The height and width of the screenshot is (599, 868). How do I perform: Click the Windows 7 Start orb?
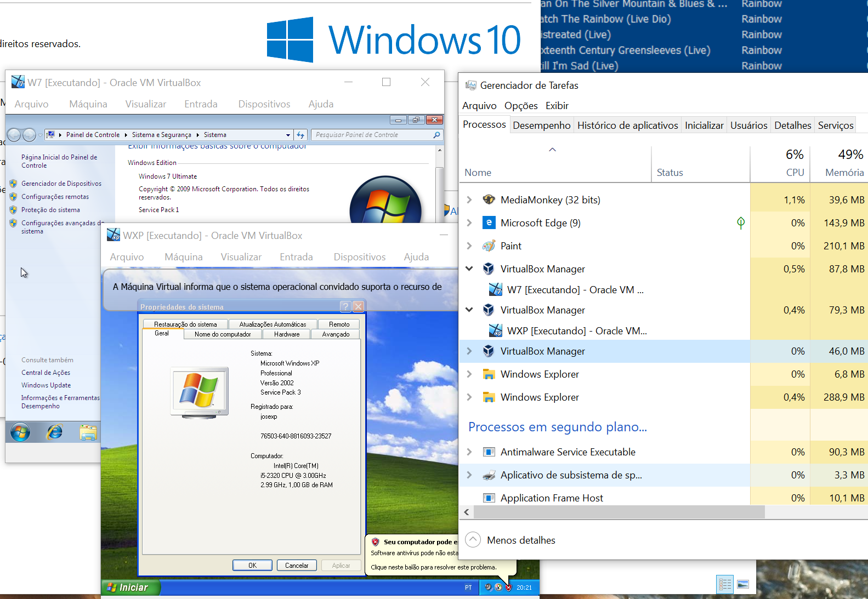(20, 432)
